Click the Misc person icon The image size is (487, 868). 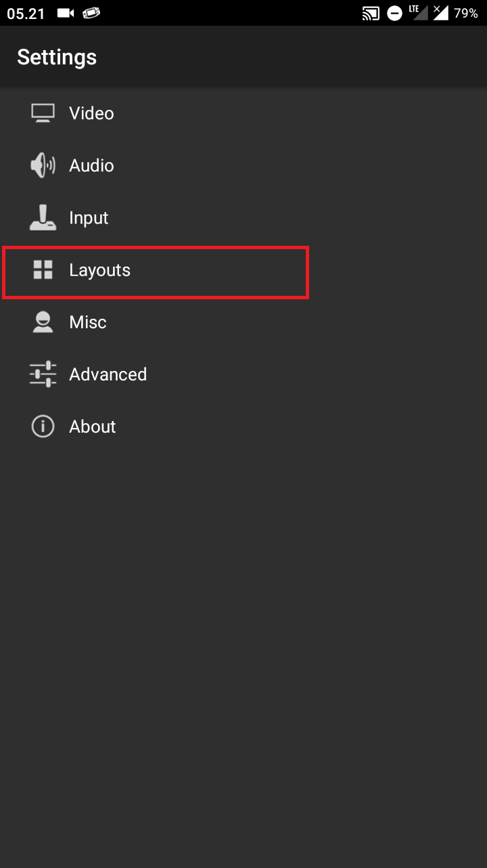coord(43,322)
